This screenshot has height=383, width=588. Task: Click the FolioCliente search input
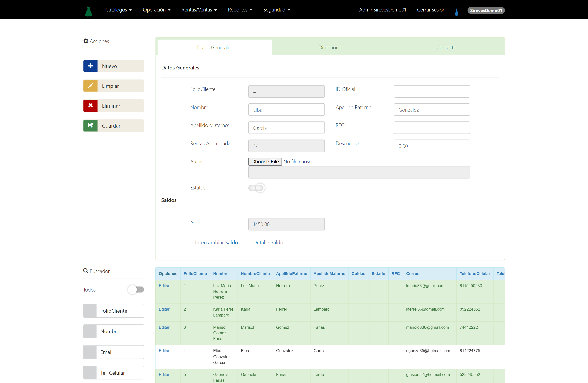(x=120, y=311)
